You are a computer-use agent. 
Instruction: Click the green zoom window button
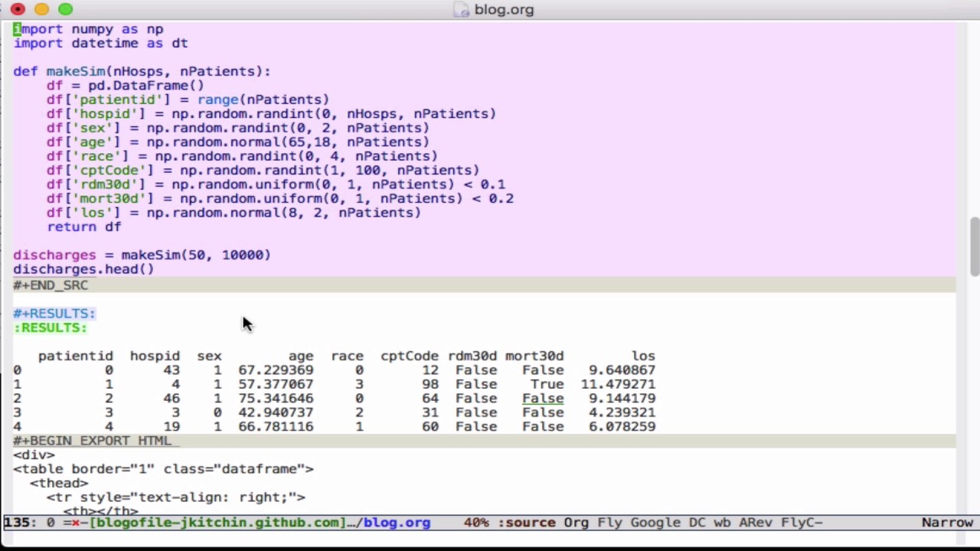pos(66,9)
